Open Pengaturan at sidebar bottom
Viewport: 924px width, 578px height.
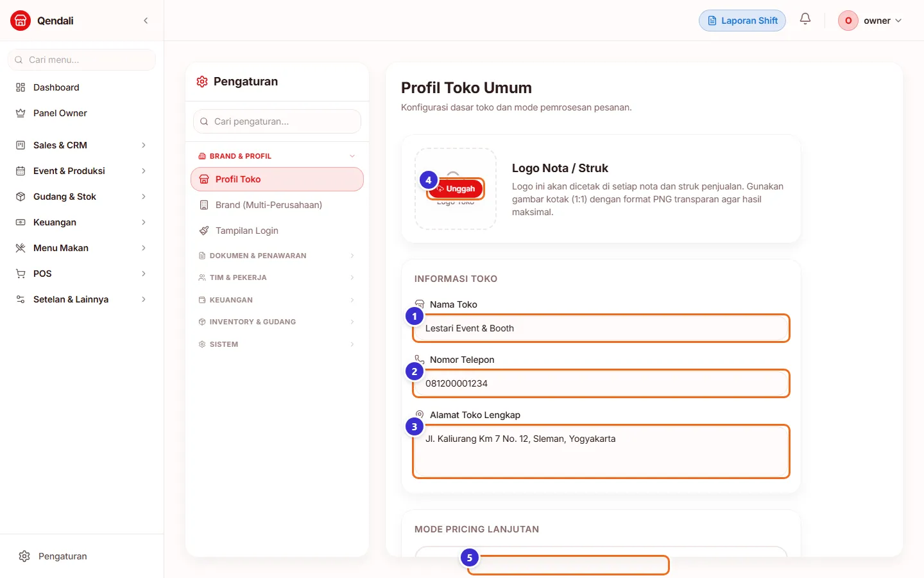point(81,556)
